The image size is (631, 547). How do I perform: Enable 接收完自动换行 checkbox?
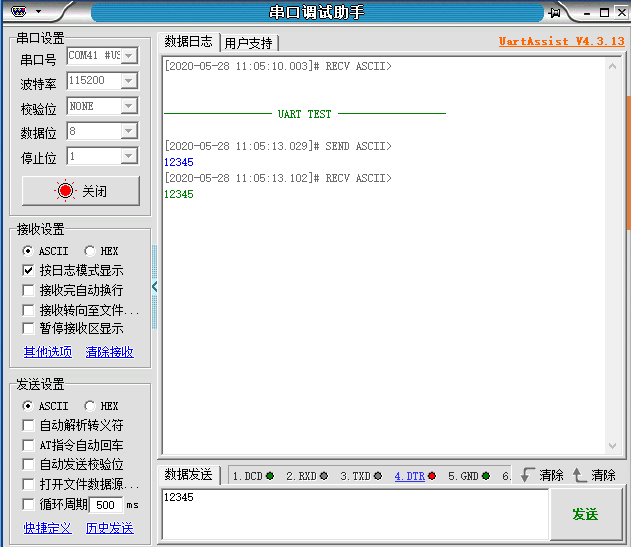pyautogui.click(x=28, y=290)
